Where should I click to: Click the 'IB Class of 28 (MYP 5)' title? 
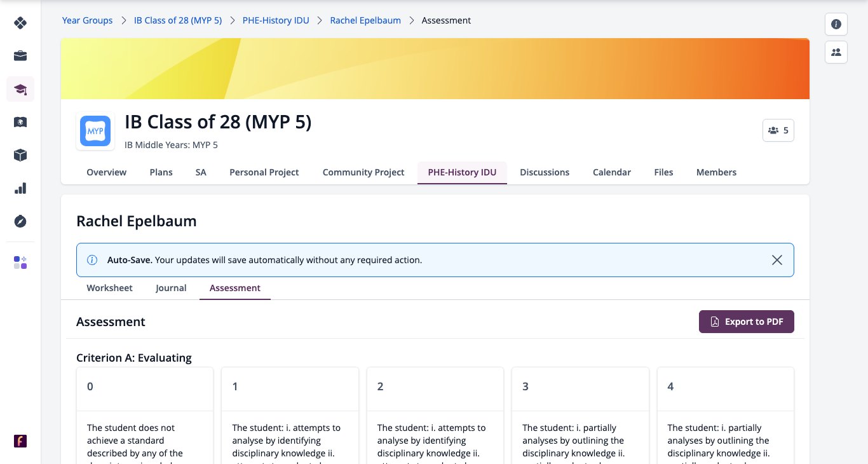pos(218,121)
